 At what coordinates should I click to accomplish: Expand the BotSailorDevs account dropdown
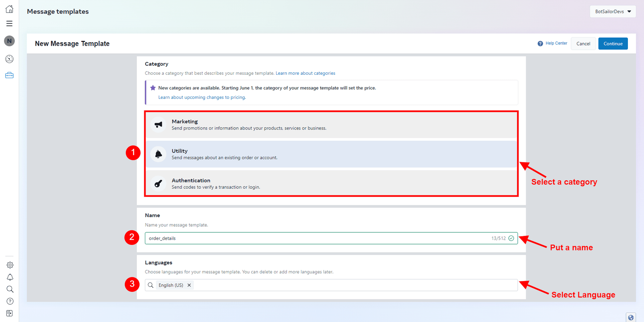[613, 12]
